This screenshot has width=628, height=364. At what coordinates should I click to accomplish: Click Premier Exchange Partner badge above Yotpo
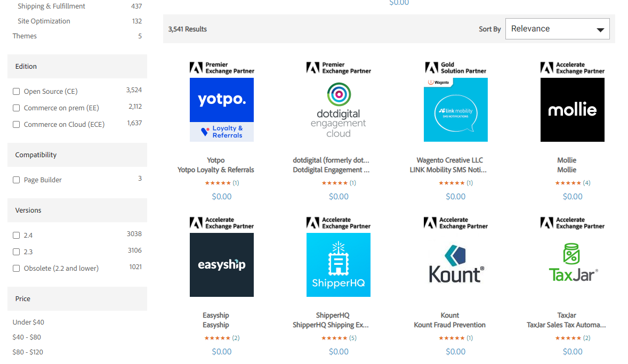pos(222,68)
